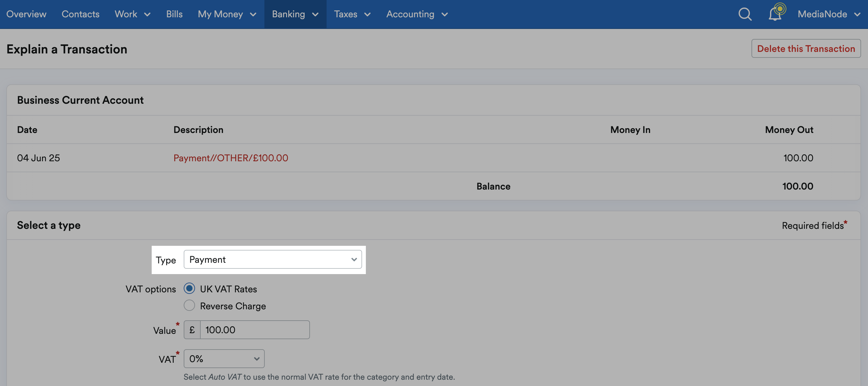
Task: Go to the Overview page
Action: (x=26, y=14)
